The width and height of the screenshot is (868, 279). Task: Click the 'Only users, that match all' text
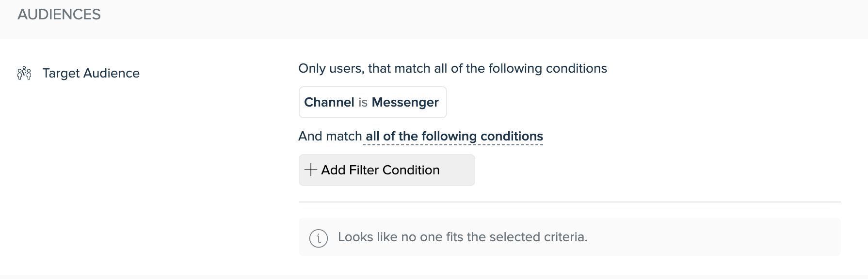[372, 69]
